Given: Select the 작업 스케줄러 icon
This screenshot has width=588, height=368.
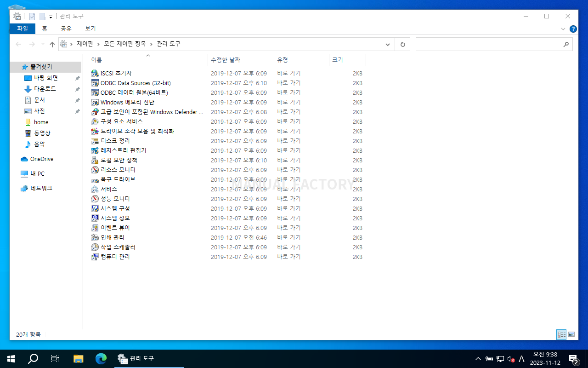Looking at the screenshot, I should click(95, 247).
